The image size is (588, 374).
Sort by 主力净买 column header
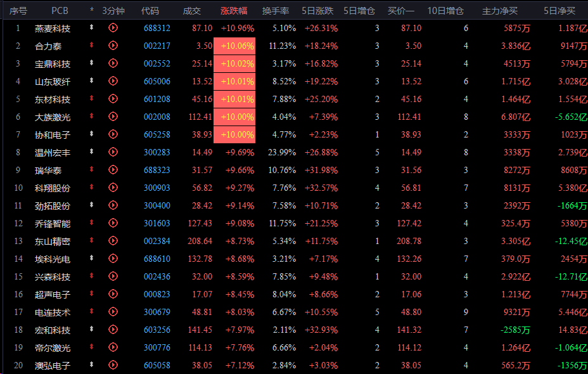(x=500, y=11)
